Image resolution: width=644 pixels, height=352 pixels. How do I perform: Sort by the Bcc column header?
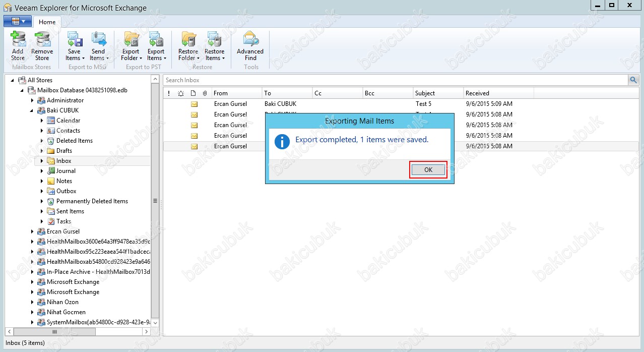[388, 93]
